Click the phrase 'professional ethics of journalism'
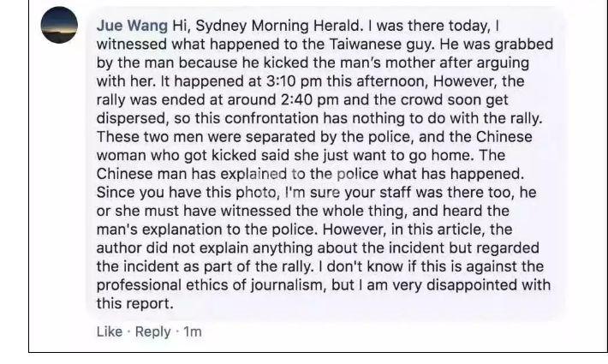 [x=210, y=285]
